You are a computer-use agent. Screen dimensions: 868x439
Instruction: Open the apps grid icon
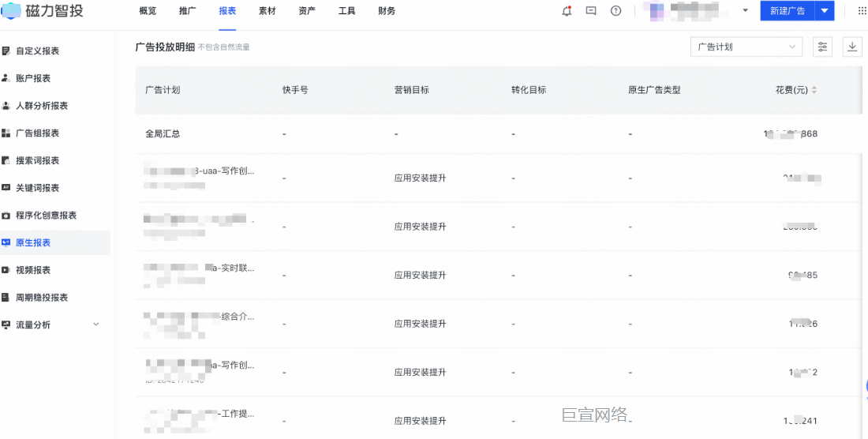[862, 11]
